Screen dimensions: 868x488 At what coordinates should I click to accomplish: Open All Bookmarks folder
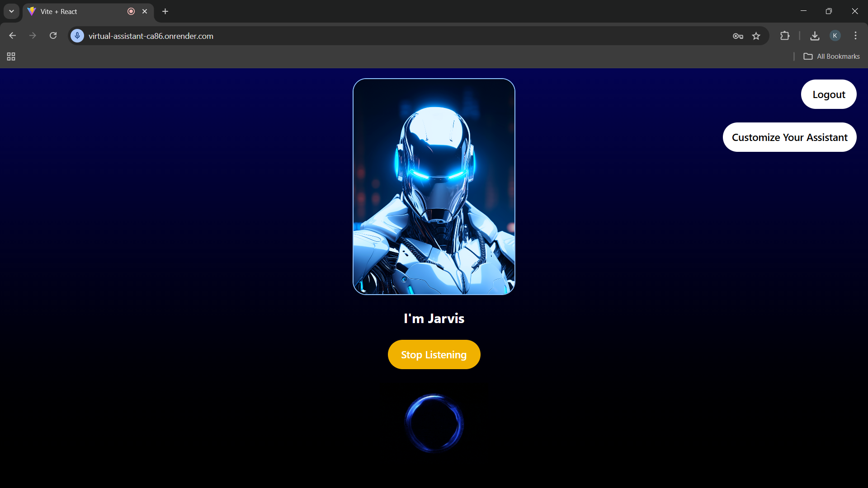[831, 56]
